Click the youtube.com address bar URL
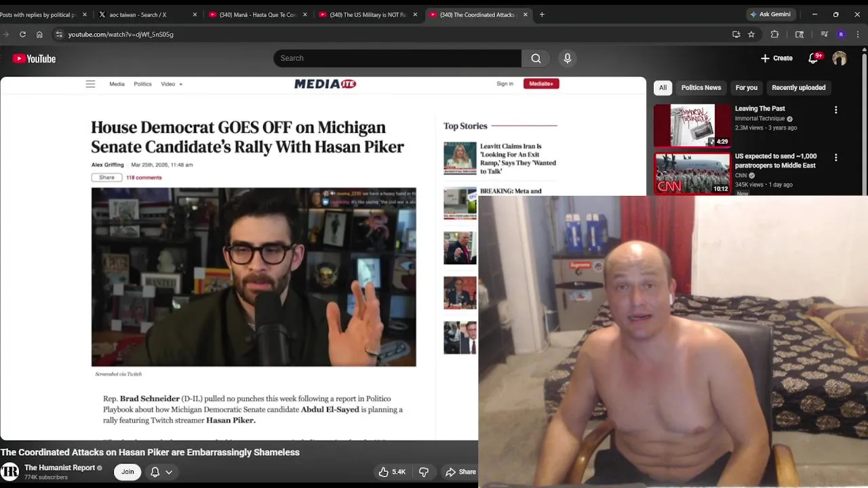 (x=121, y=34)
